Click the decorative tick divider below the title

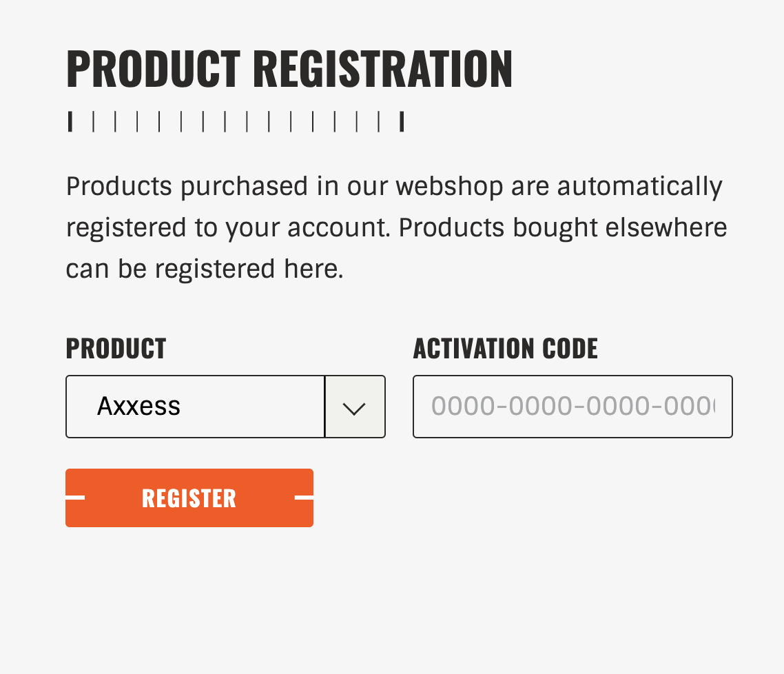236,121
